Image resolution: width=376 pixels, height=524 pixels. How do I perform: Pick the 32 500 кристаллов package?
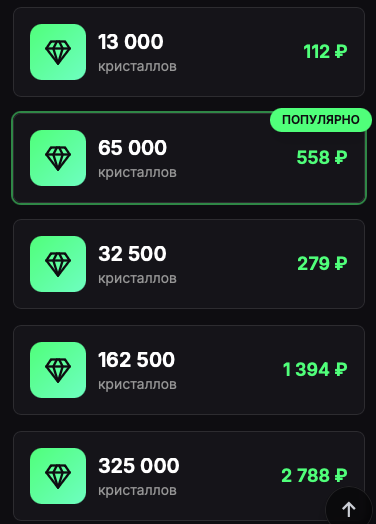pos(189,264)
